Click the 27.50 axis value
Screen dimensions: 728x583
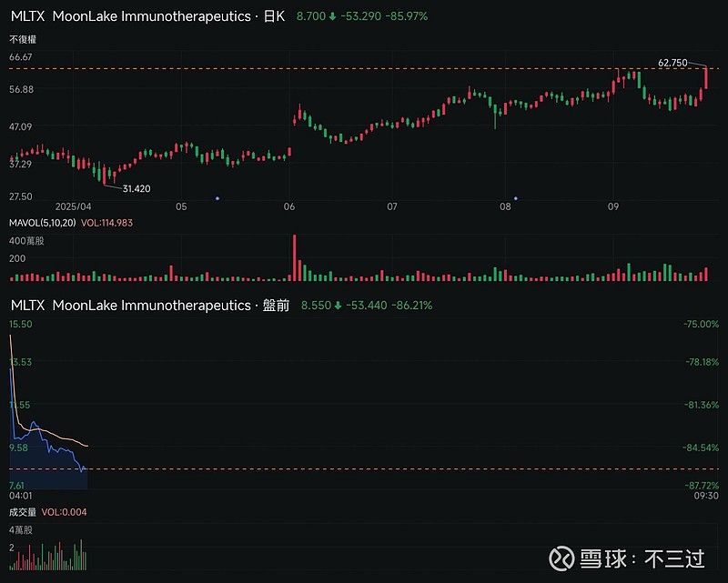pos(21,196)
